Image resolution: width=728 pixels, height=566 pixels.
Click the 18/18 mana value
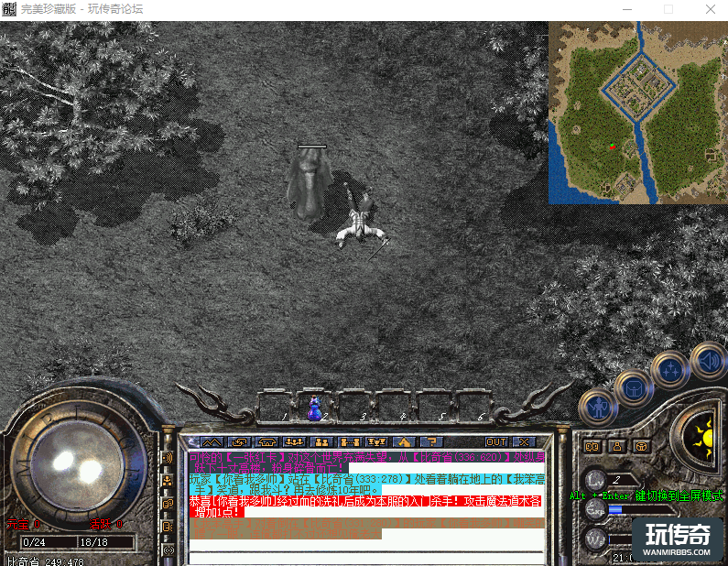pos(94,542)
